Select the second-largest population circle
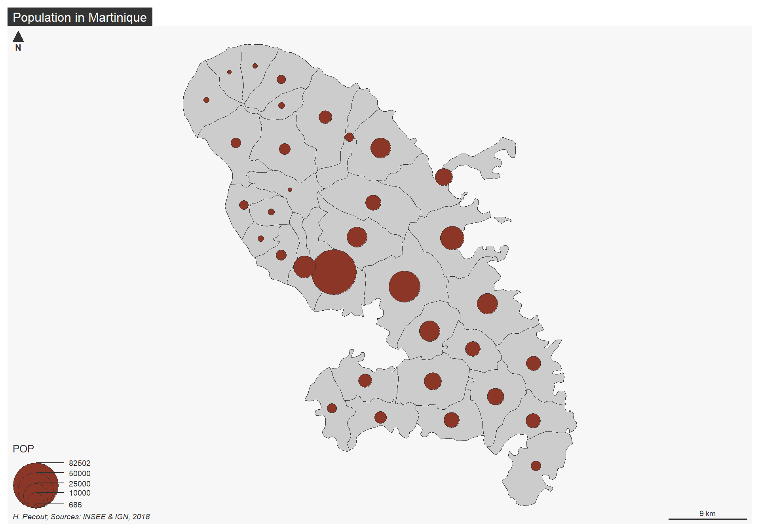The image size is (760, 532). 404,287
